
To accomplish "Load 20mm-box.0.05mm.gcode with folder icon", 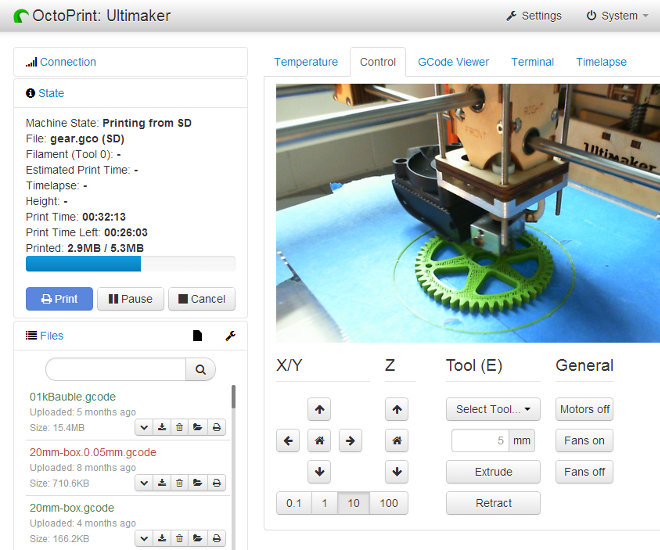I will [x=197, y=483].
